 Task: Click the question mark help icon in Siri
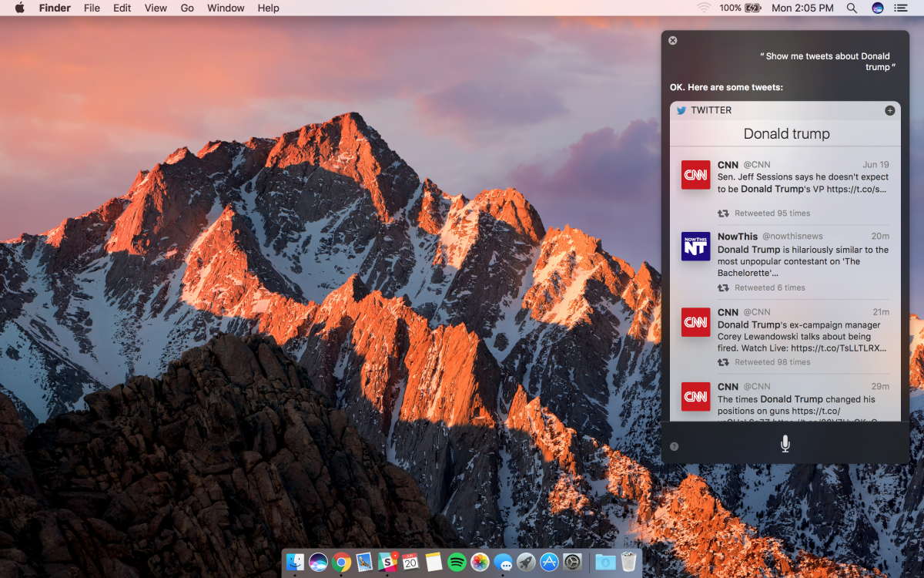pos(673,445)
